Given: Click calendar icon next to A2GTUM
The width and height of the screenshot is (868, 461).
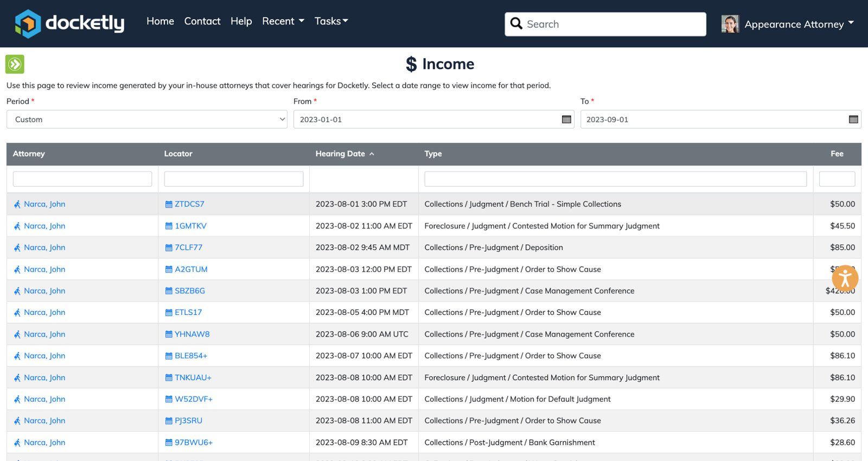Looking at the screenshot, I should click(x=169, y=269).
